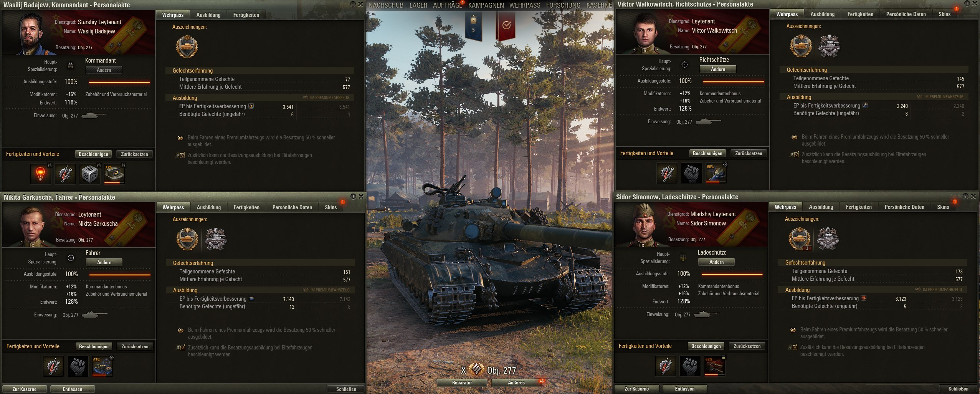This screenshot has height=394, width=980.
Task: Toggle elite vehicle crew training checkbox for commander
Action: 180,155
